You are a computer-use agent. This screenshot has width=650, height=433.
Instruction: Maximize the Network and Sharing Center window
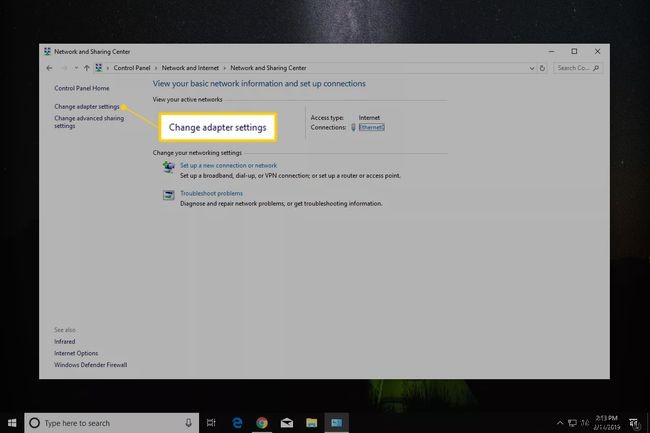[x=574, y=51]
